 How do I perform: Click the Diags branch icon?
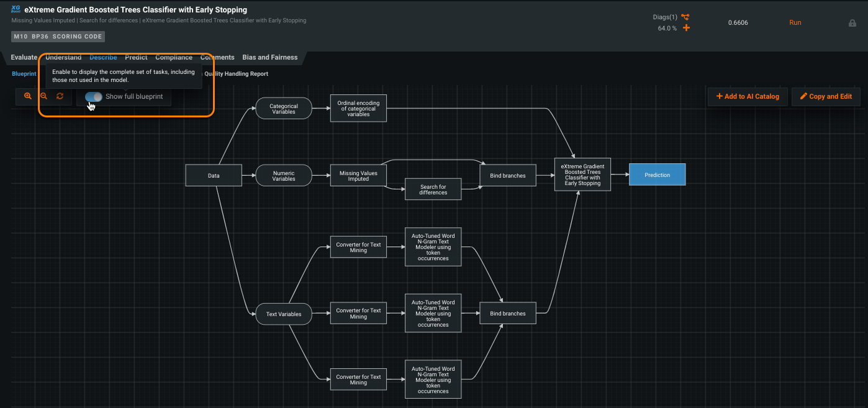pos(685,17)
